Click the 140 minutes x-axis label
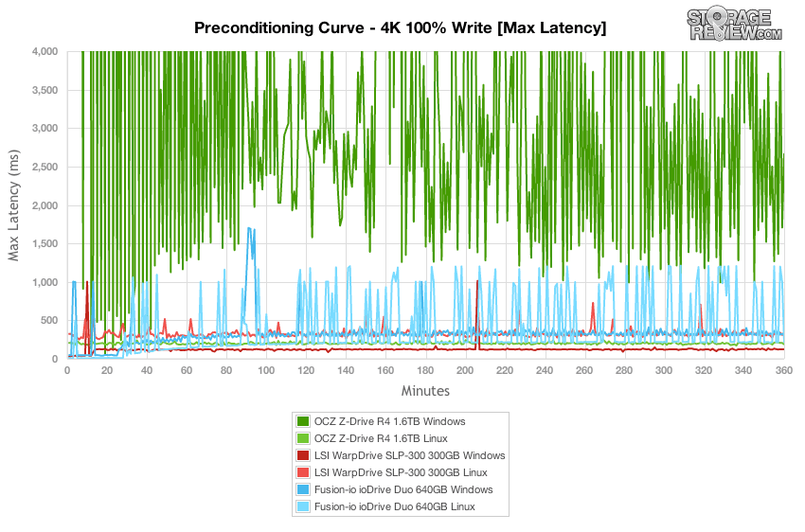The image size is (805, 532). (346, 370)
